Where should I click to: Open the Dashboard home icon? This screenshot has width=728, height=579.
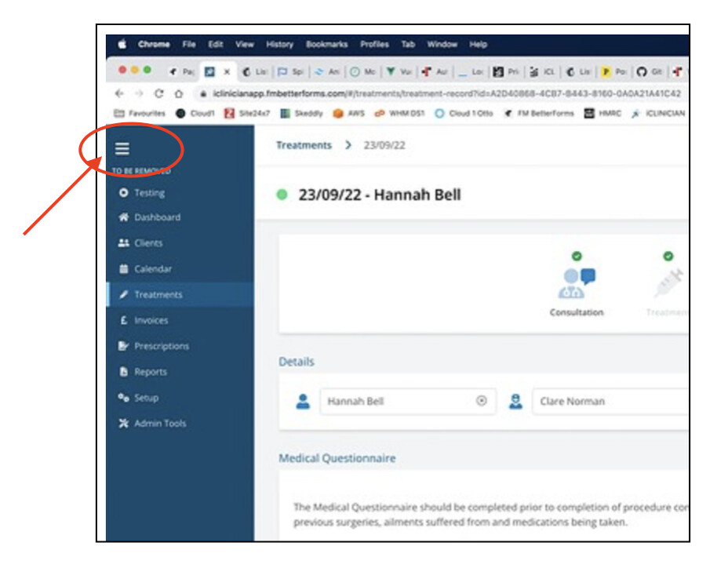(x=123, y=217)
